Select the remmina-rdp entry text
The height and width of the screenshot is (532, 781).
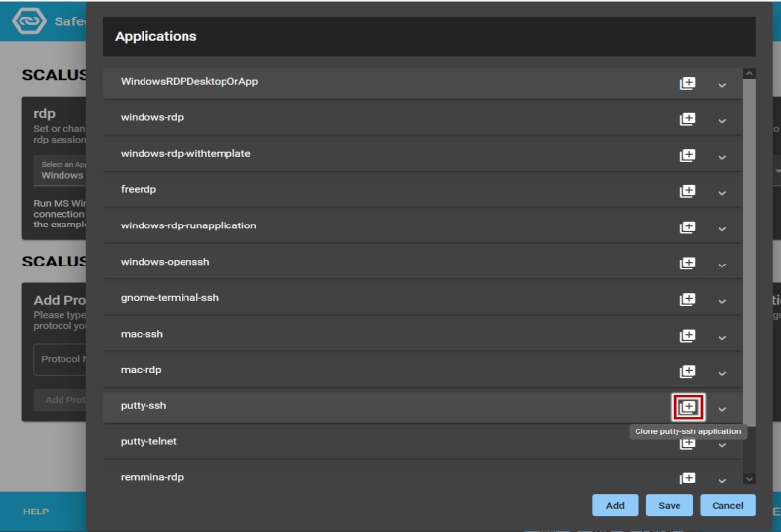pos(152,477)
